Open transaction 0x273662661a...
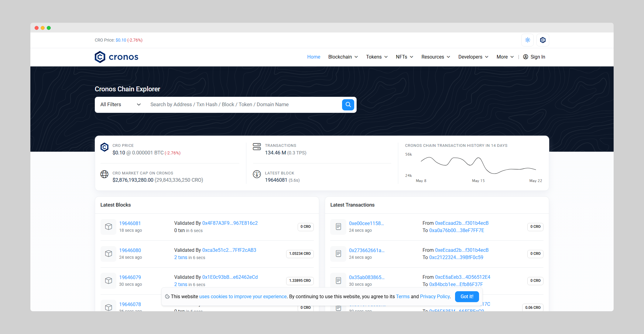644x334 pixels. click(x=367, y=250)
